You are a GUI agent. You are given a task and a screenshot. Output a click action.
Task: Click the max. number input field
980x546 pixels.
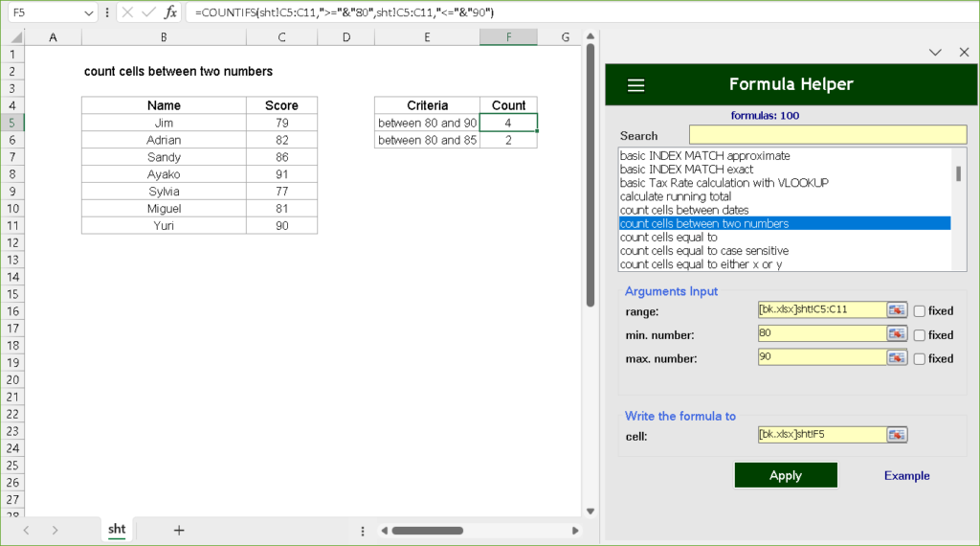822,357
